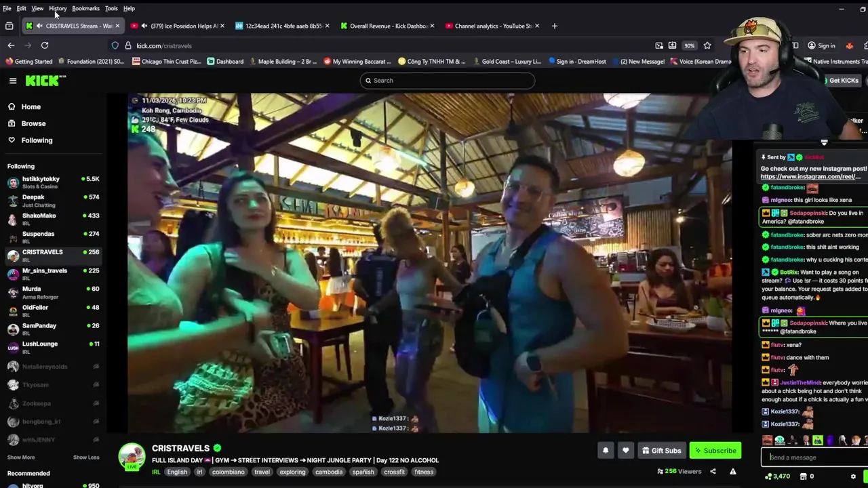The image size is (868, 488).
Task: Open the hstikkytokky channel
Action: [53, 182]
